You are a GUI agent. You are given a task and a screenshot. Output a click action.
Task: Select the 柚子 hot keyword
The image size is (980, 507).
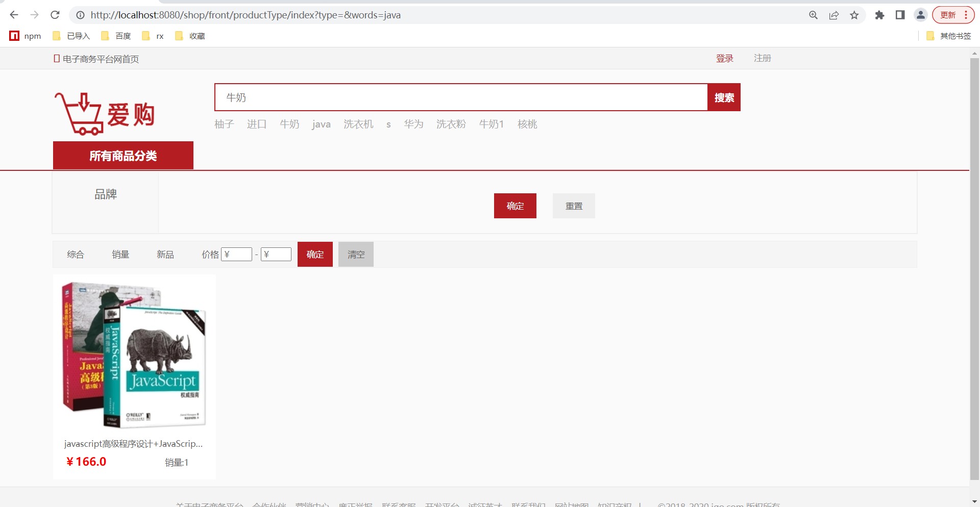[224, 124]
